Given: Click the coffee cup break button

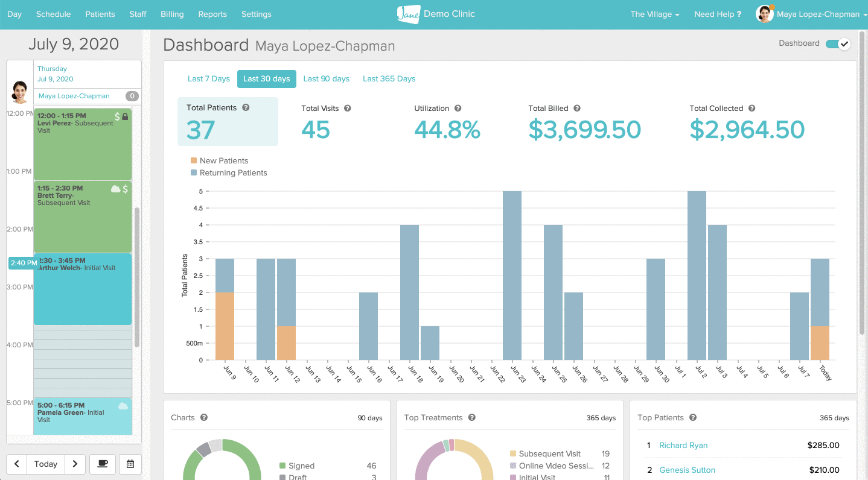Looking at the screenshot, I should click(103, 464).
